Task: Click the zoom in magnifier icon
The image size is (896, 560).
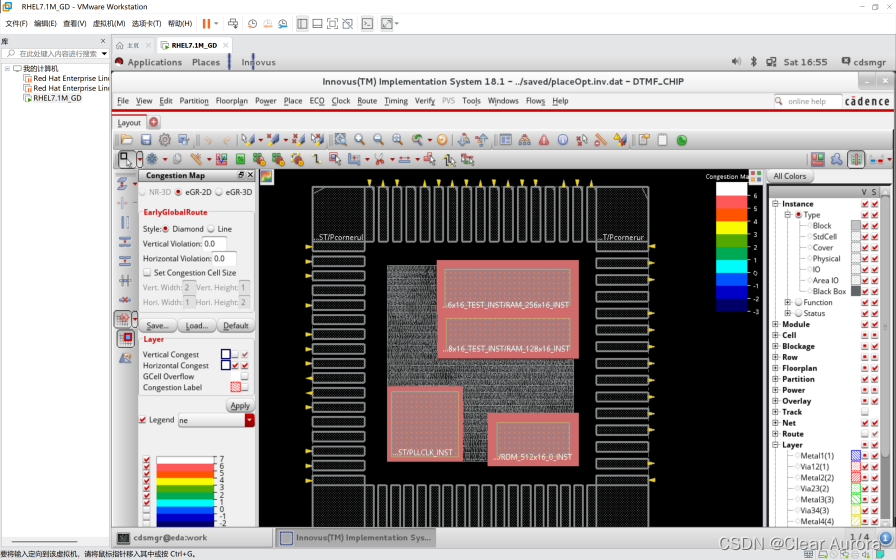Action: pos(359,140)
